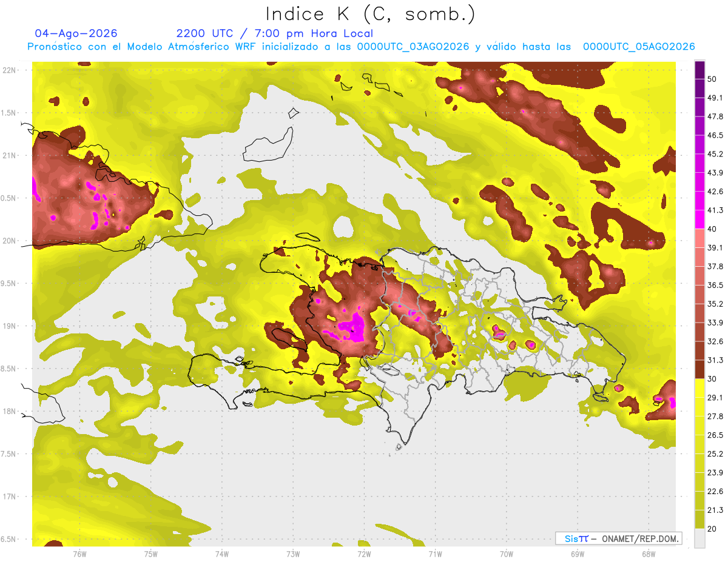Click the colorbar value '50'
Screen dimensions: 728x562
coord(712,79)
